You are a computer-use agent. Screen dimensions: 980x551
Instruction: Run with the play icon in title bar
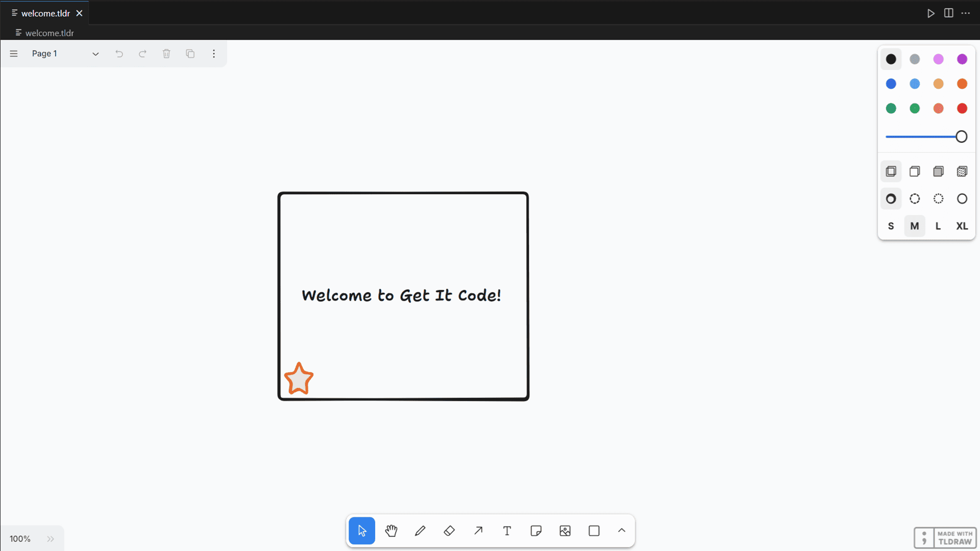pos(931,13)
